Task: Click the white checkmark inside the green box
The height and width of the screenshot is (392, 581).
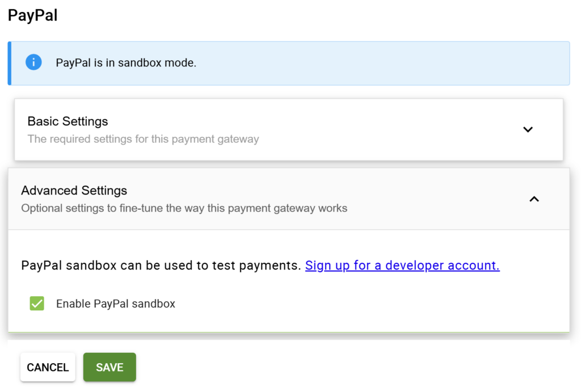Action: point(36,304)
